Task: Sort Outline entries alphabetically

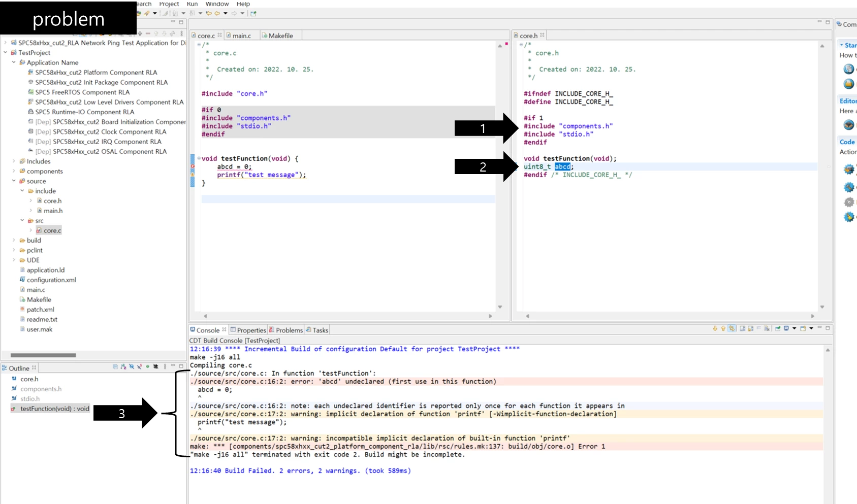Action: (x=123, y=366)
